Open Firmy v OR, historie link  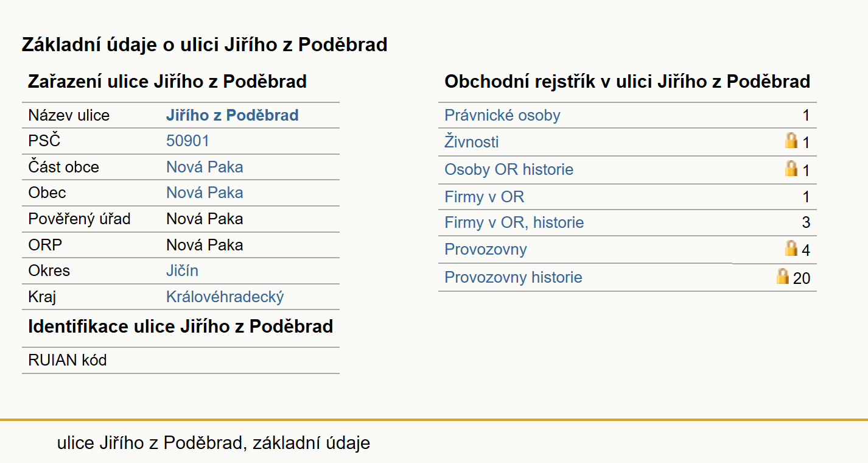(514, 222)
